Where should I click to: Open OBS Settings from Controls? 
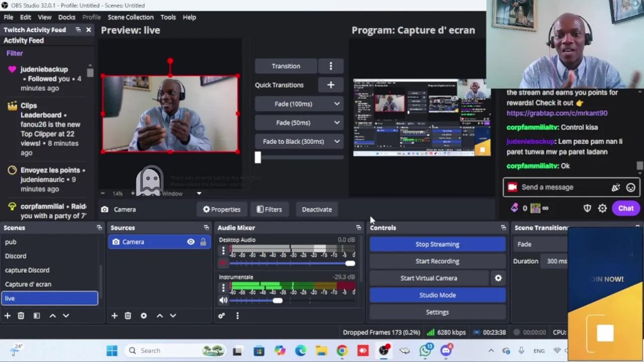[438, 312]
